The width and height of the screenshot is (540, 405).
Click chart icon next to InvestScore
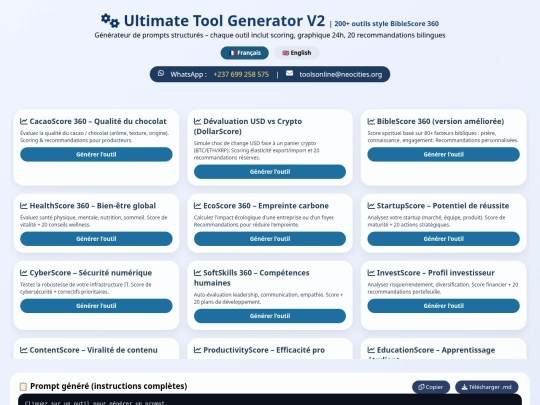371,273
